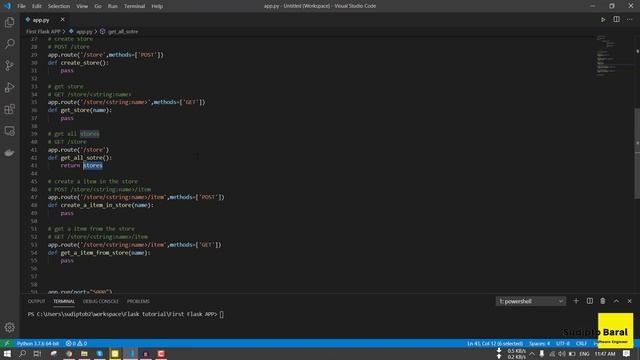
Task: Show hidden system tray icons
Action: point(531,353)
